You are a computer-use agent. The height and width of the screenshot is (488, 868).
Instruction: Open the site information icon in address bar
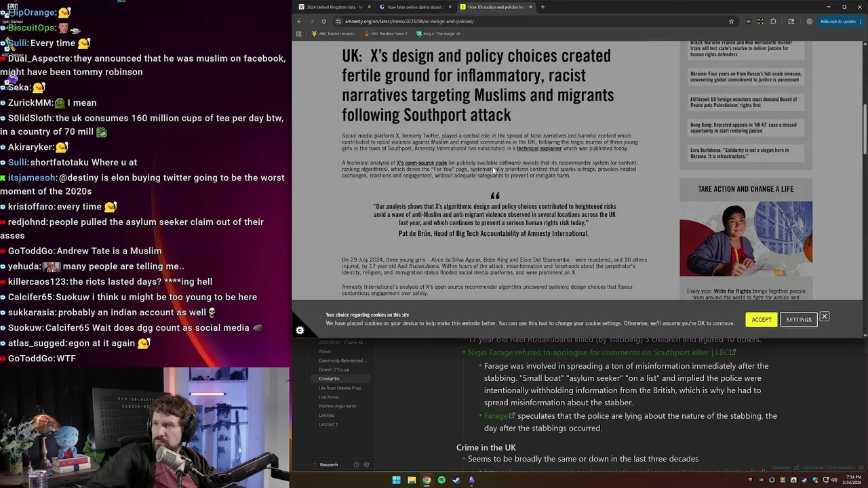click(338, 21)
